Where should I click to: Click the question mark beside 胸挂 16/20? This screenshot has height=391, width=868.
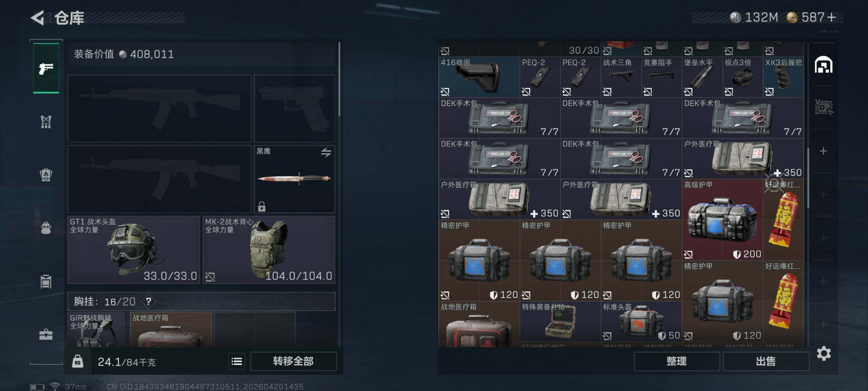click(148, 301)
